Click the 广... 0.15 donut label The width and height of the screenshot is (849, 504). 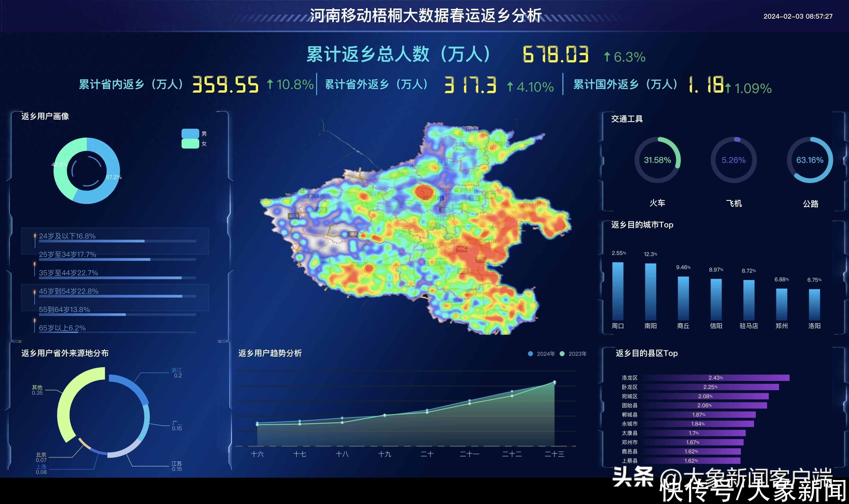[x=177, y=426]
